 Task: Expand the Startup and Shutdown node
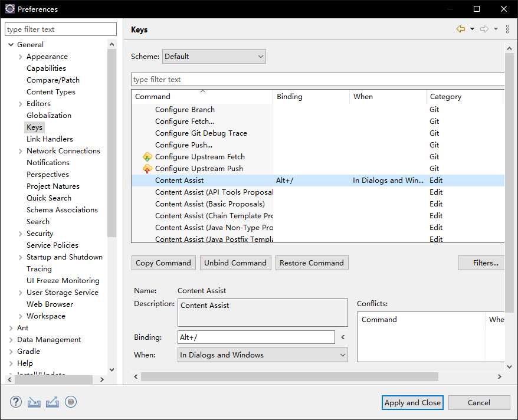click(21, 257)
